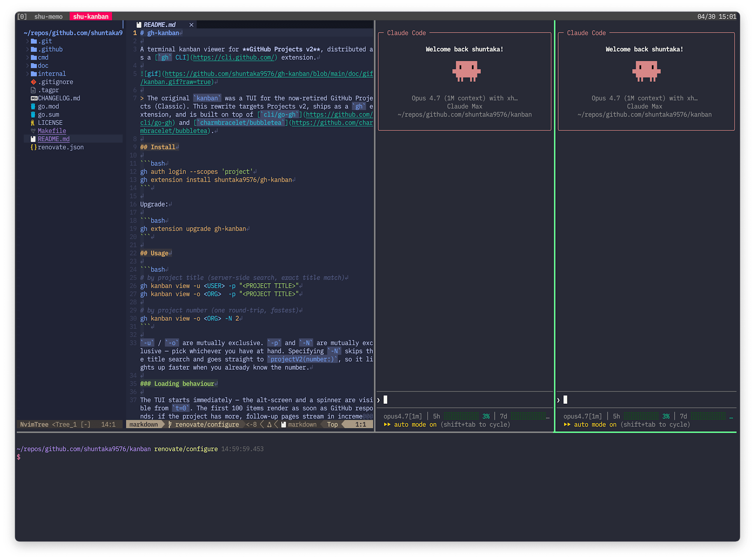Click the internal folder icon
This screenshot has height=560, width=755.
(34, 74)
